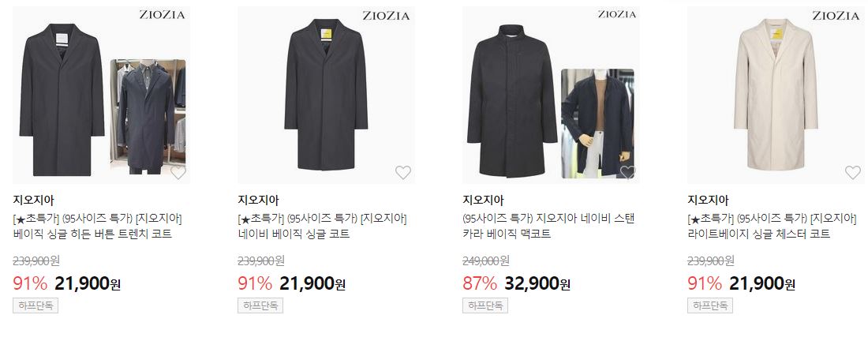View the black stand collar mac coat photo
Viewport: 868px width, 341px height.
551,95
